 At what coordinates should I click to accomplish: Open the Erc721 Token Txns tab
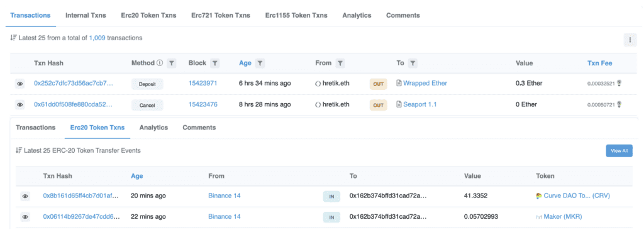(221, 15)
